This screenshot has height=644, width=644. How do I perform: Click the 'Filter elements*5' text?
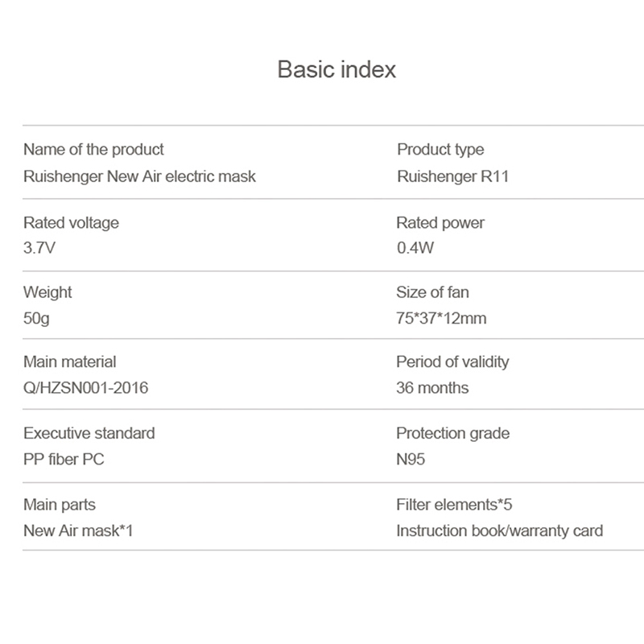454,505
